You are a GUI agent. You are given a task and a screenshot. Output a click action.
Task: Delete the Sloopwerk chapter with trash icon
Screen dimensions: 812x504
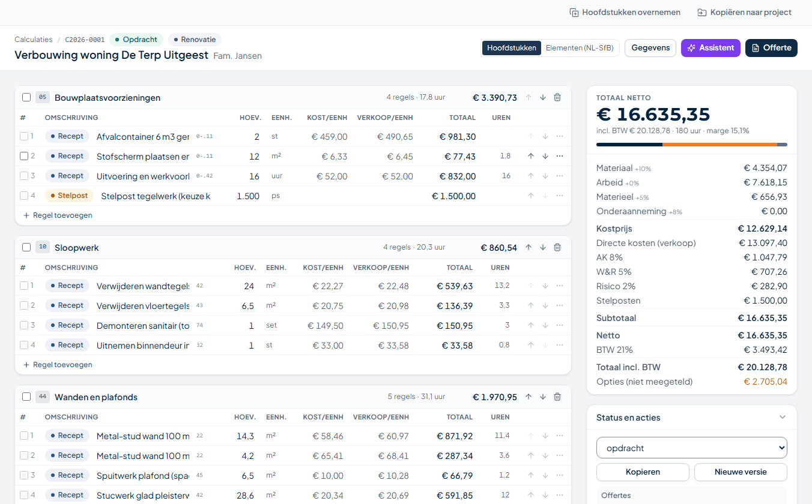click(x=557, y=247)
